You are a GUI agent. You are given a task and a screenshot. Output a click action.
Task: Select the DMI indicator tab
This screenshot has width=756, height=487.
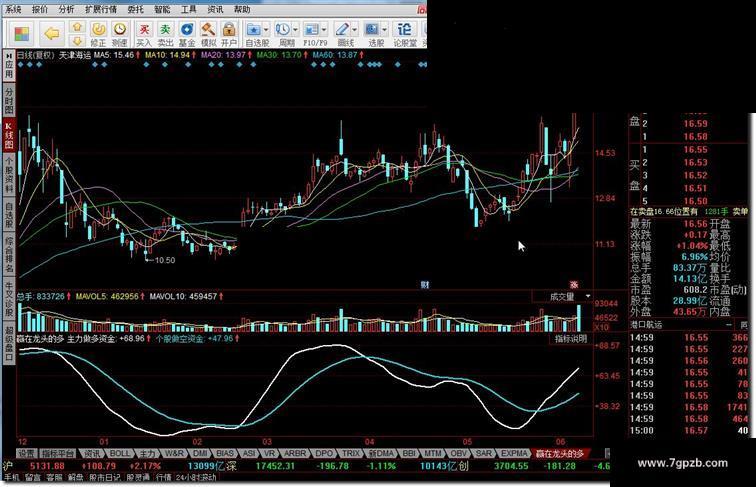tap(200, 453)
